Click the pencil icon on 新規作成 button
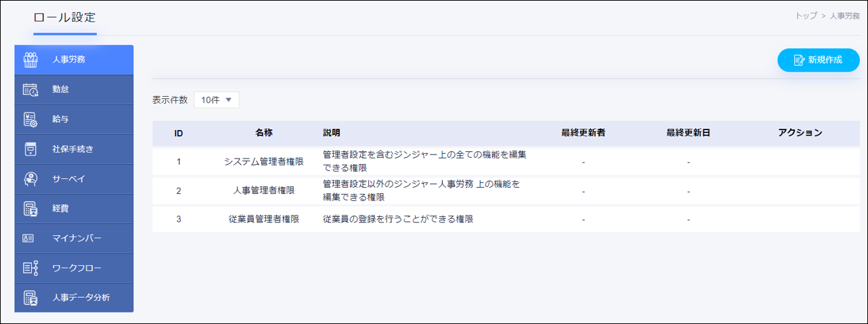This screenshot has width=868, height=324. [799, 60]
